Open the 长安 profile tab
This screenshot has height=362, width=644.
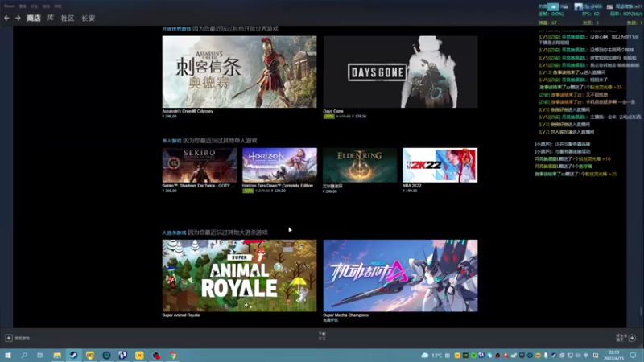pyautogui.click(x=89, y=18)
